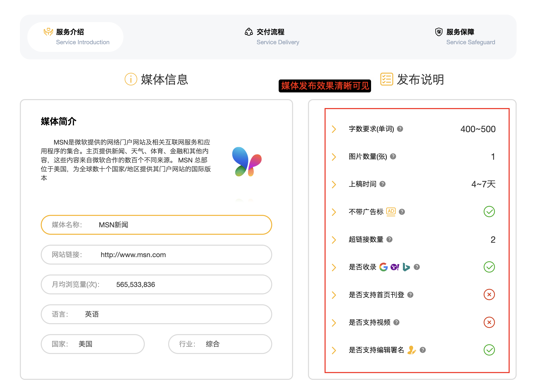533x392 pixels.
Task: Switch to 交付流程 Service Delivery tab
Action: [272, 37]
